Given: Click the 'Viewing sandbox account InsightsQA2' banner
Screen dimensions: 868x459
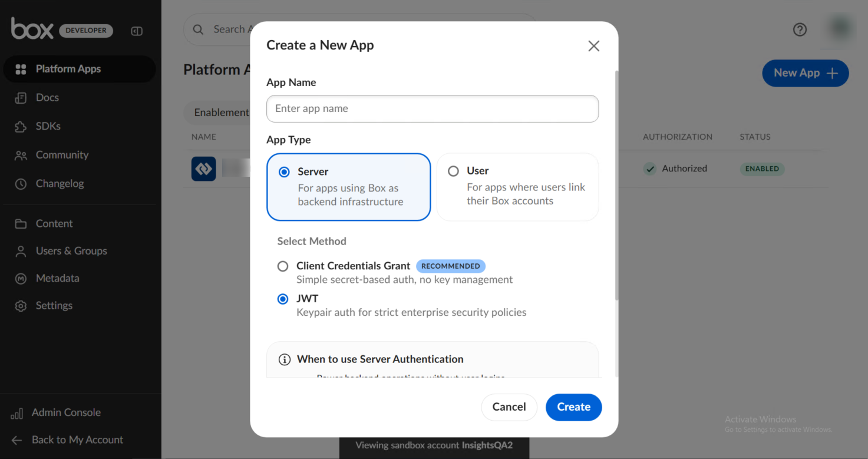Looking at the screenshot, I should click(x=434, y=446).
